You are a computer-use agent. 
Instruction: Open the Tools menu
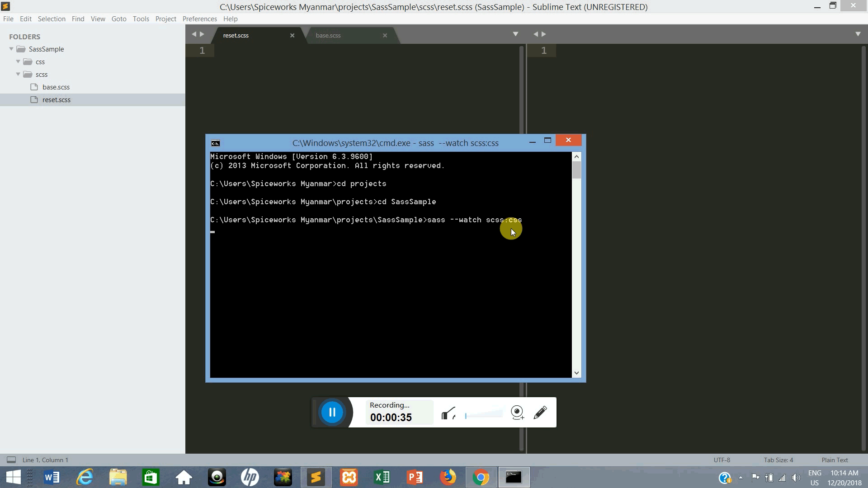tap(141, 19)
